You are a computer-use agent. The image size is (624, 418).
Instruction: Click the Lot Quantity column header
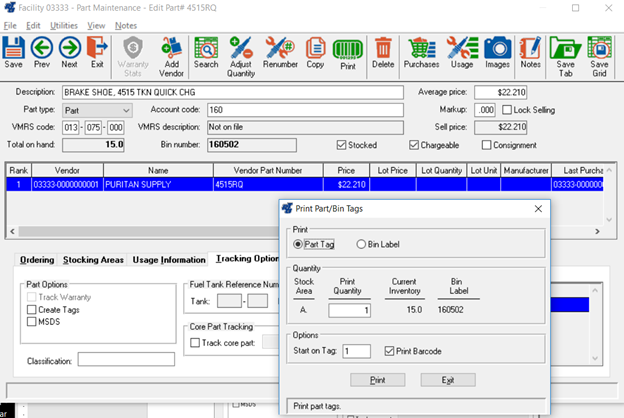click(441, 170)
